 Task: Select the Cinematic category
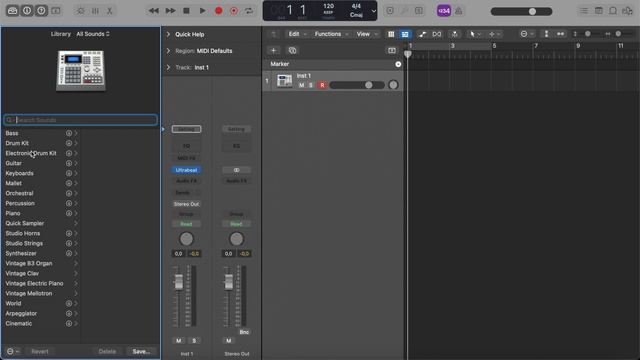tap(18, 323)
